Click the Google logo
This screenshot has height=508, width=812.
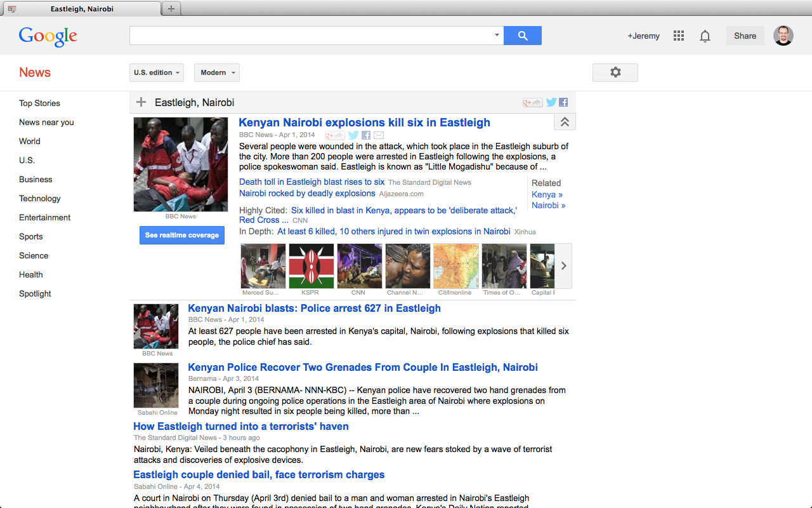click(48, 37)
